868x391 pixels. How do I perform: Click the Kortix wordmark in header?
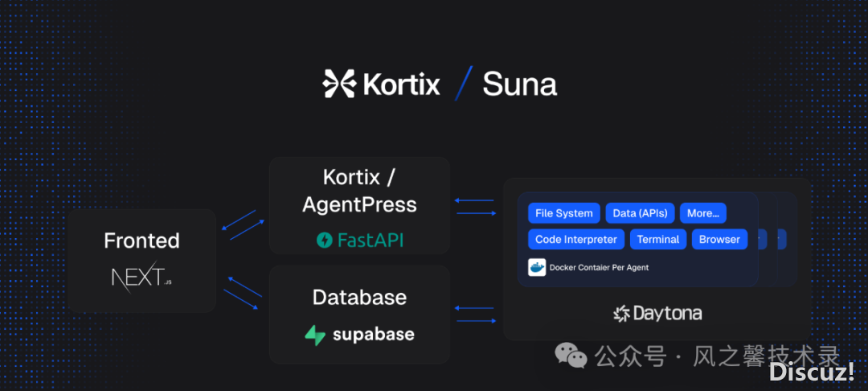click(x=402, y=84)
